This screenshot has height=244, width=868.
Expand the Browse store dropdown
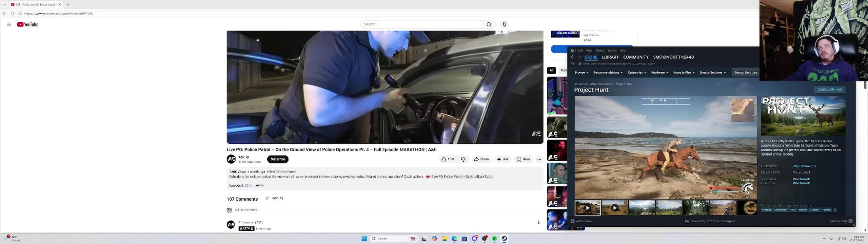(581, 73)
